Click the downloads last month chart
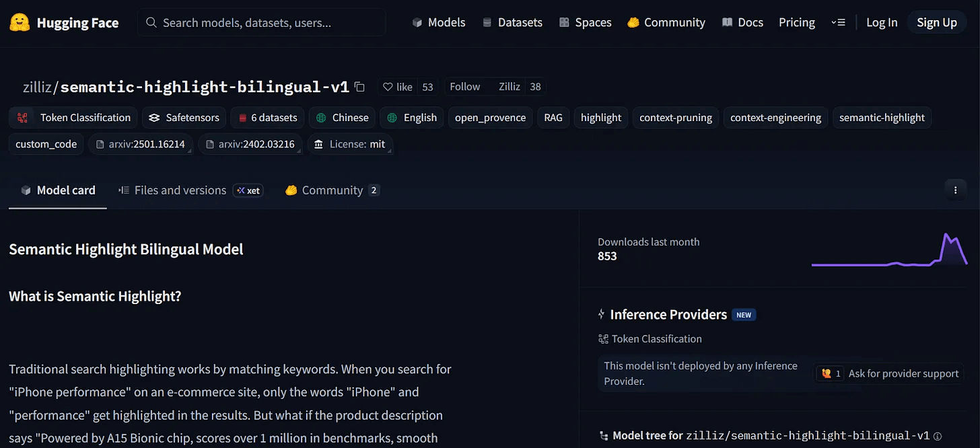980x448 pixels. pos(889,249)
